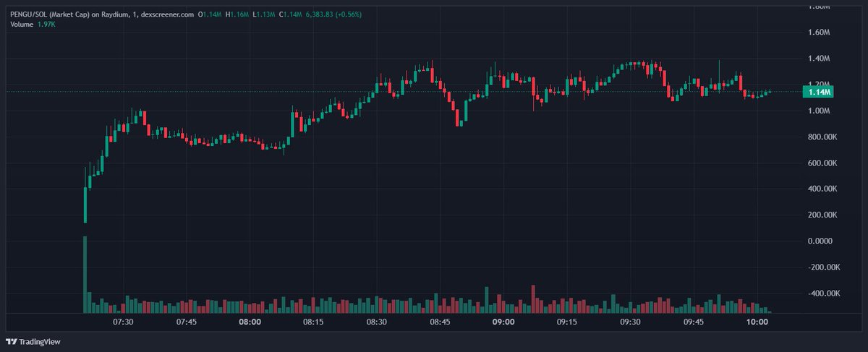Select the 10:00 time axis label
The height and width of the screenshot is (352, 868).
click(x=757, y=322)
